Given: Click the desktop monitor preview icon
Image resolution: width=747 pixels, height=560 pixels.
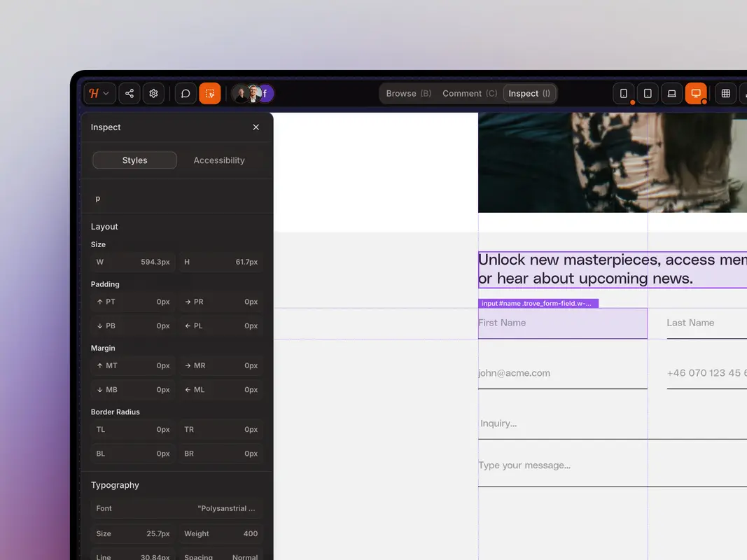Looking at the screenshot, I should pyautogui.click(x=696, y=93).
